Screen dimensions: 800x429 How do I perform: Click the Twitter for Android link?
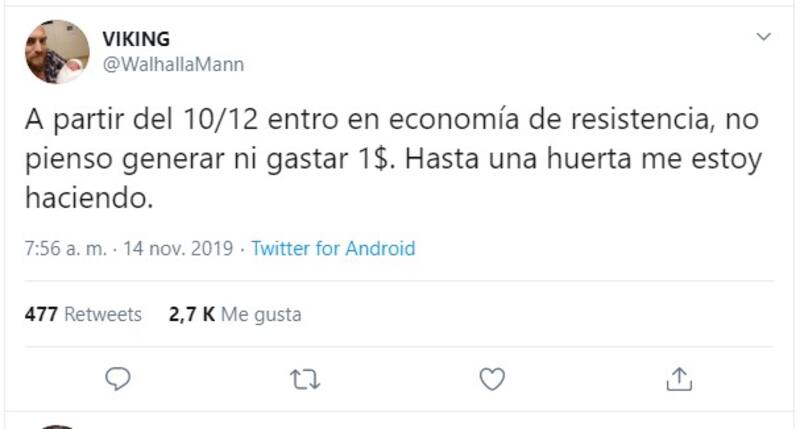coord(333,249)
